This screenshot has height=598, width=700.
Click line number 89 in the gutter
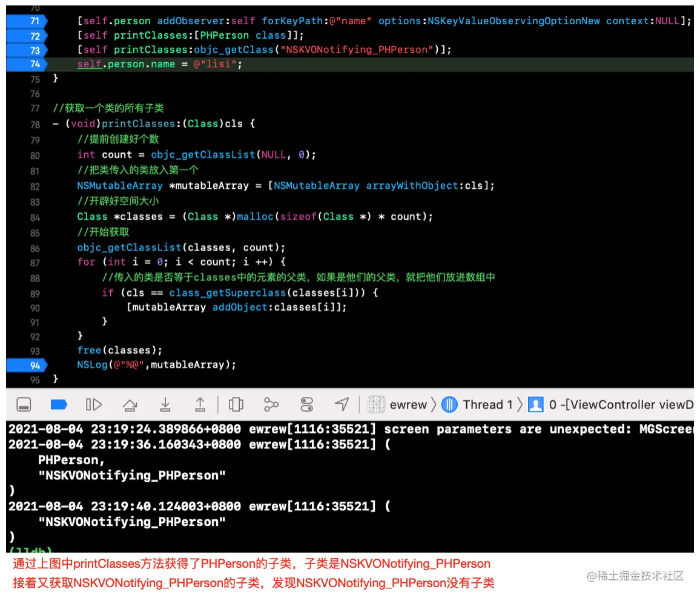point(35,294)
